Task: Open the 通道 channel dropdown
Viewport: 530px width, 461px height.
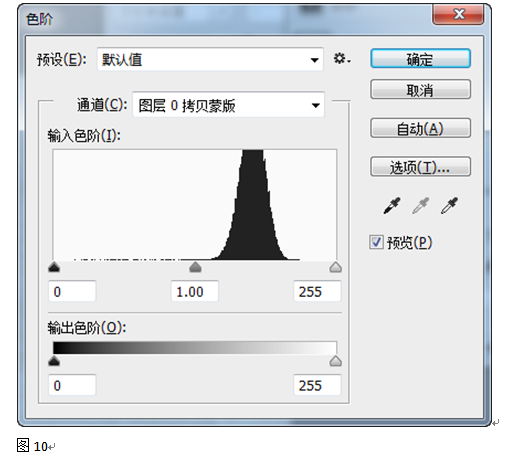Action: point(228,105)
